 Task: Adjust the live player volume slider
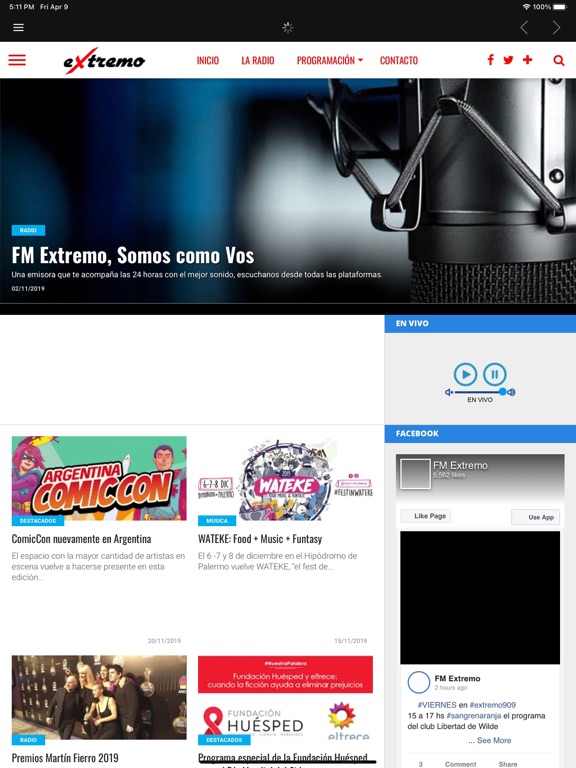[x=479, y=392]
